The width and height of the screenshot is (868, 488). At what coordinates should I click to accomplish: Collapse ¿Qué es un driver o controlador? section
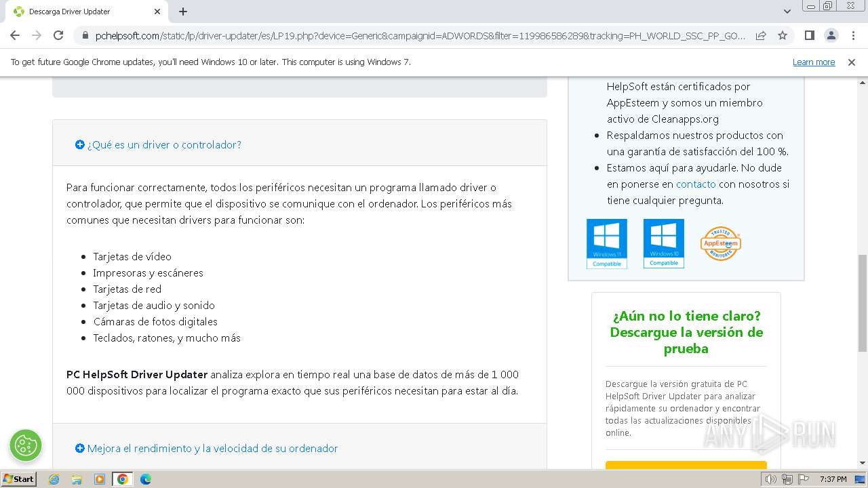[158, 144]
